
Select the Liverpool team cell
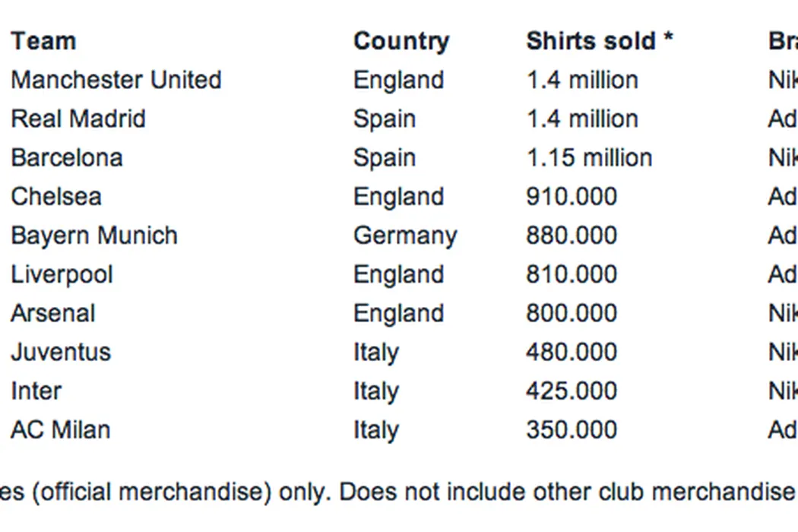[62, 274]
